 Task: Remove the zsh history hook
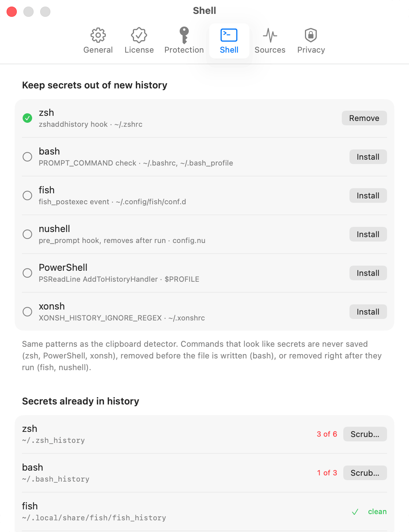(x=364, y=118)
